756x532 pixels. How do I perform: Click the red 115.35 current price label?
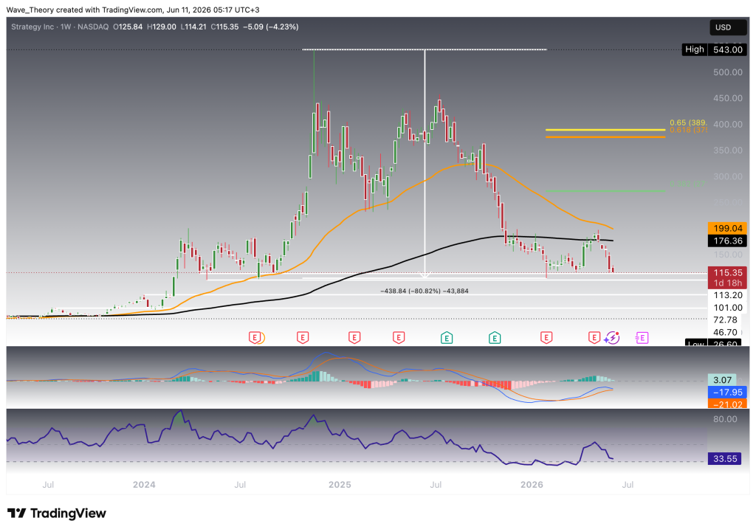tap(727, 272)
